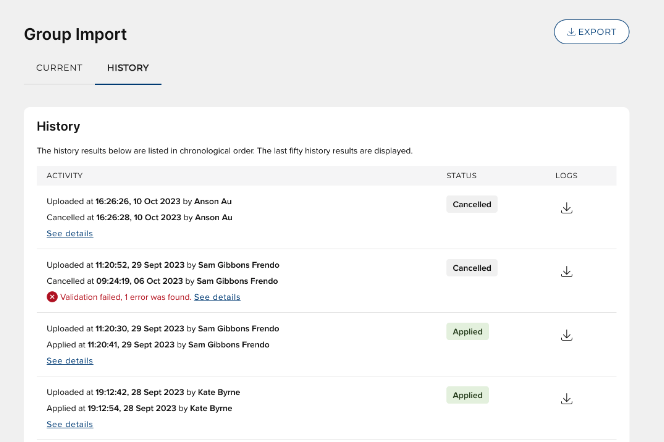Click the Group Import page heading
The width and height of the screenshot is (664, 442).
(x=75, y=34)
